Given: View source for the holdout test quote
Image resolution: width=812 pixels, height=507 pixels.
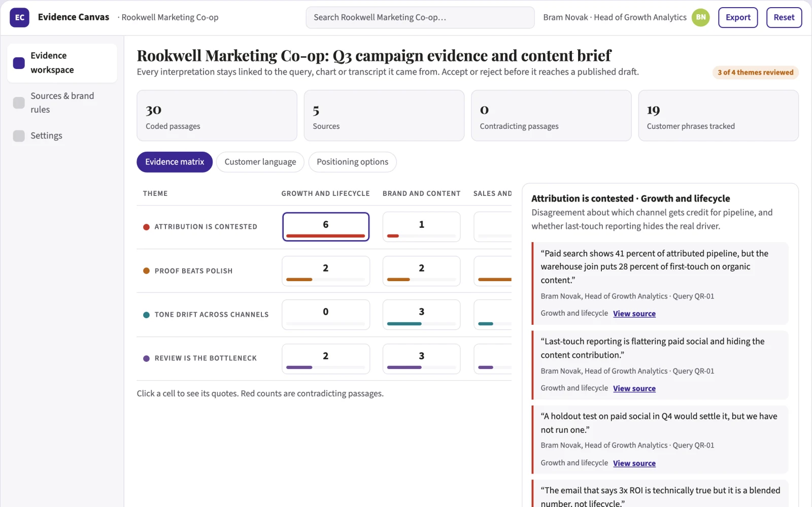Looking at the screenshot, I should [634, 463].
